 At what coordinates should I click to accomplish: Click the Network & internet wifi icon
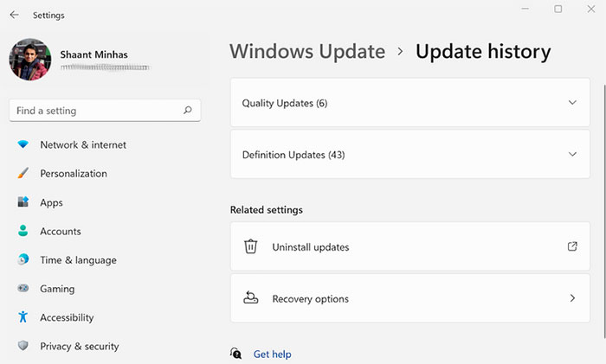tap(23, 145)
